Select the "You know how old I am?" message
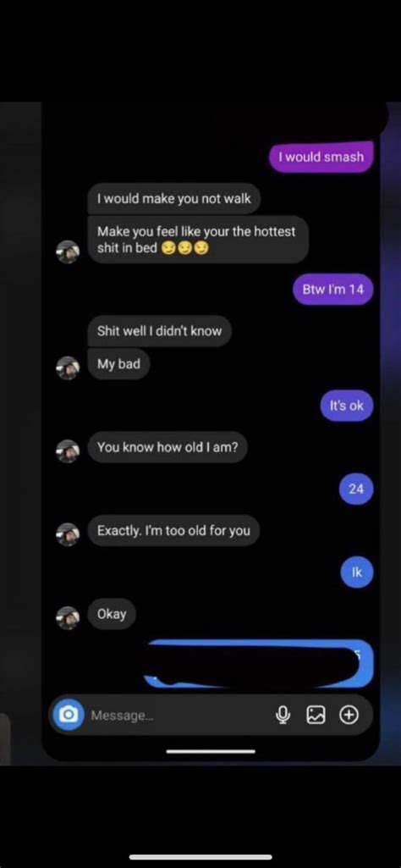 pos(168,447)
